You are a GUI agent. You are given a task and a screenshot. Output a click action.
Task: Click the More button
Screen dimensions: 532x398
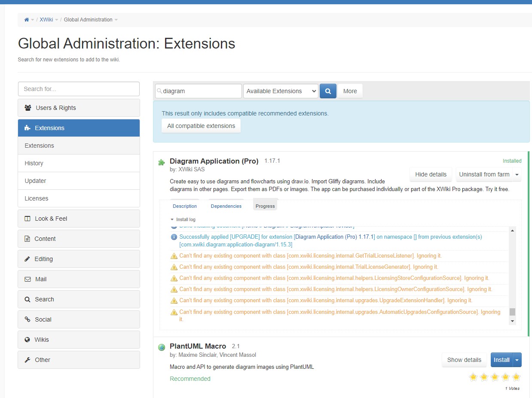350,91
